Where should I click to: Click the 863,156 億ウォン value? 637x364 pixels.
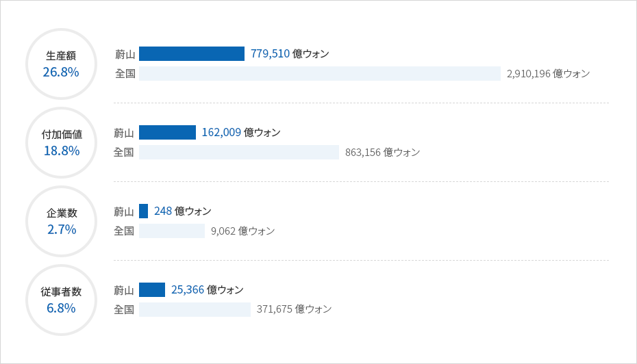point(382,152)
